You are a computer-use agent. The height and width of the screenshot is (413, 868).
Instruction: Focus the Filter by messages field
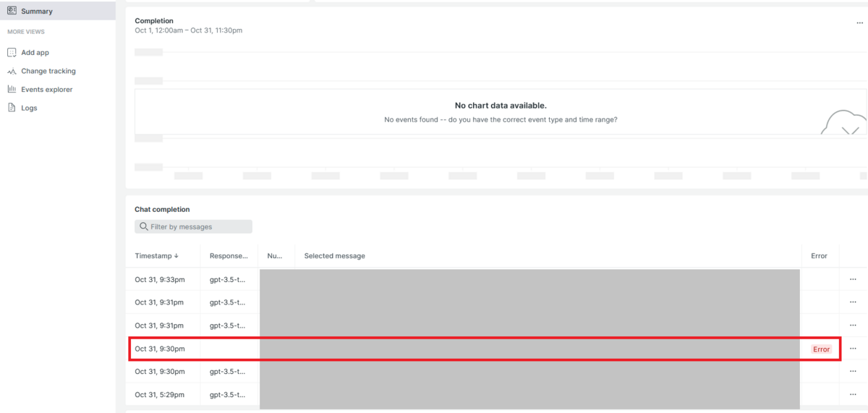[x=193, y=226]
